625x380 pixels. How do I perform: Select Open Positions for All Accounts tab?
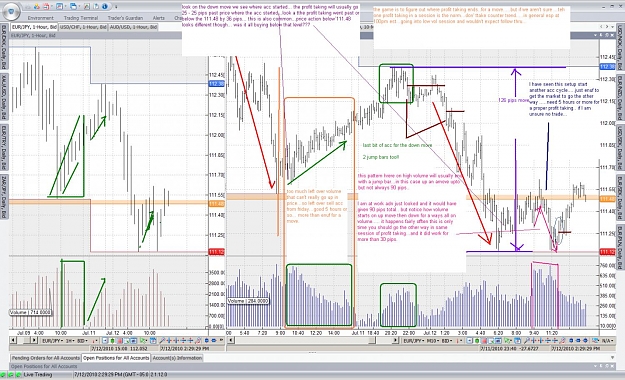click(116, 358)
